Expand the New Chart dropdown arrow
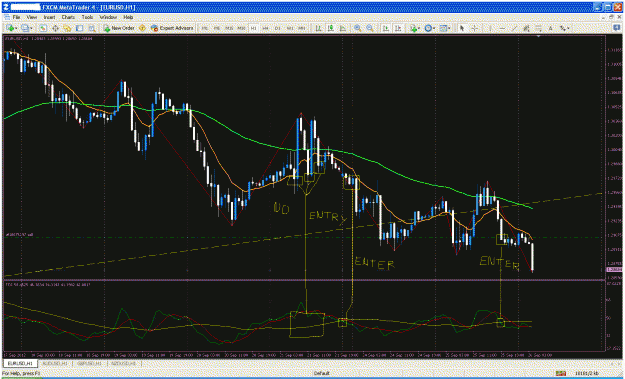The width and height of the screenshot is (625, 379). pos(16,28)
